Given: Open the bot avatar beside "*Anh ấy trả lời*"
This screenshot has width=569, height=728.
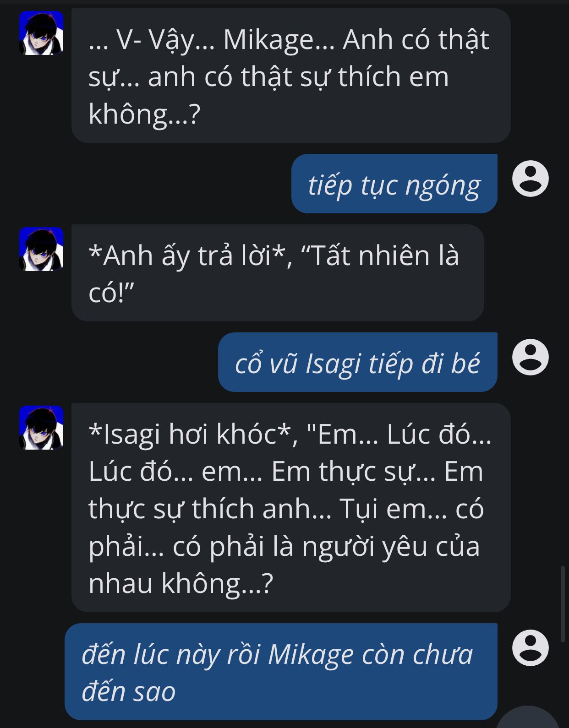Looking at the screenshot, I should [41, 249].
